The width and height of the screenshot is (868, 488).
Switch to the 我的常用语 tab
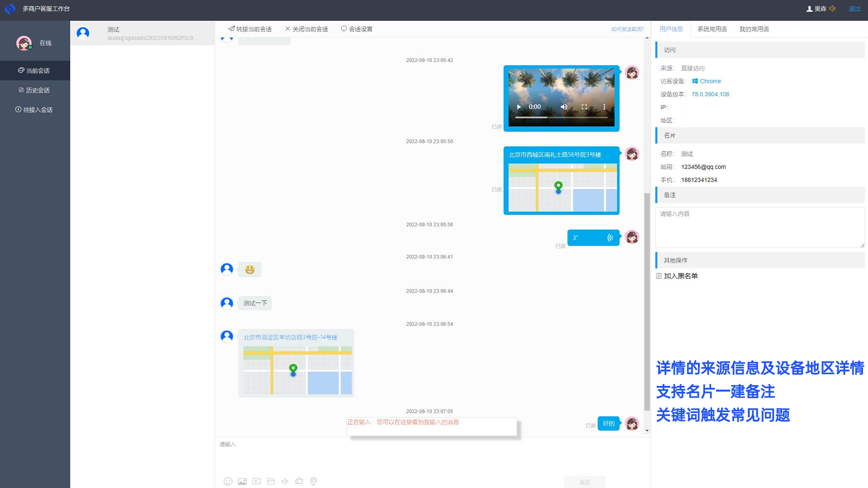[x=754, y=29]
